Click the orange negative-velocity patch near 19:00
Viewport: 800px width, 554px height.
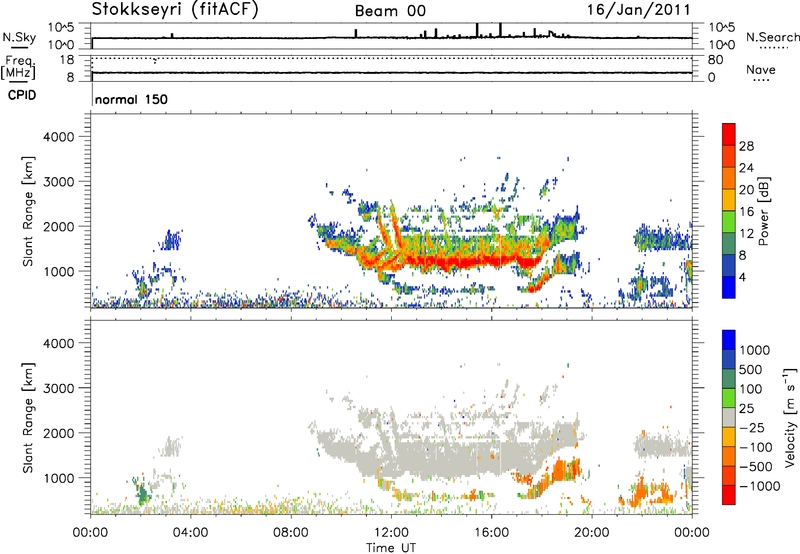[x=564, y=469]
